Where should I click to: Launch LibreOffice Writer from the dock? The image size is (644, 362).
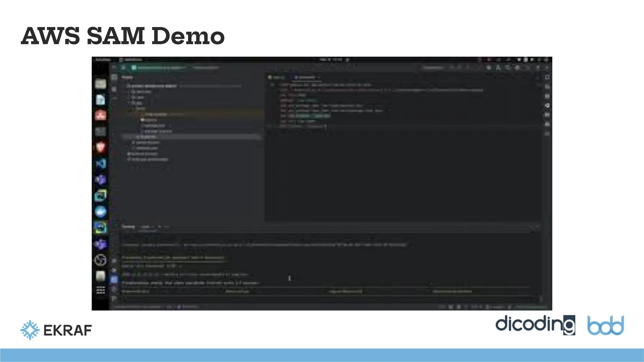click(101, 100)
